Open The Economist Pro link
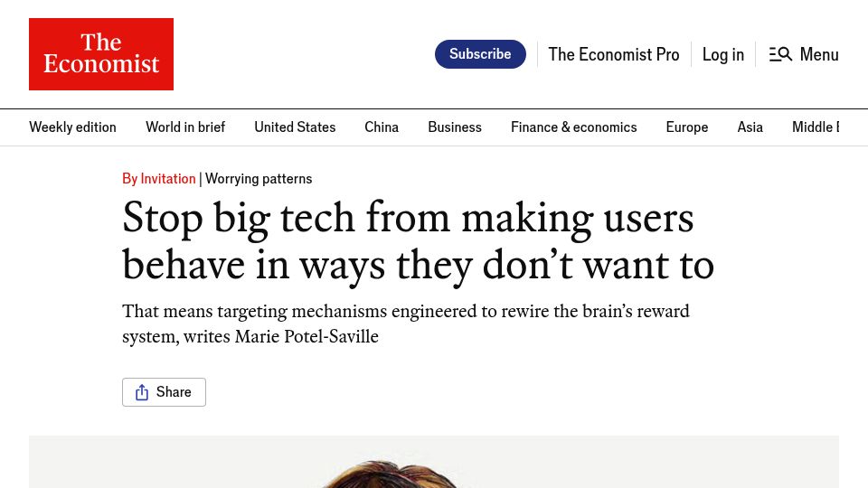Screen dimensions: 868x488 613,54
